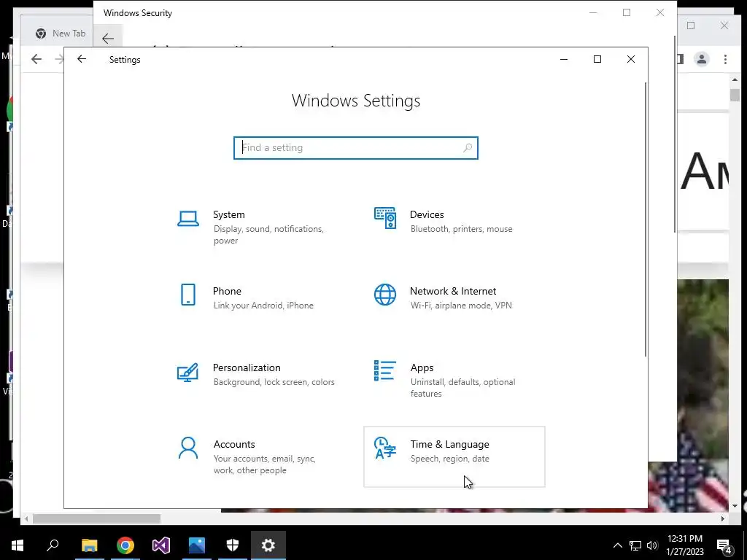747x560 pixels.
Task: Open the Devices keyboard-speaker icon
Action: pyautogui.click(x=385, y=218)
